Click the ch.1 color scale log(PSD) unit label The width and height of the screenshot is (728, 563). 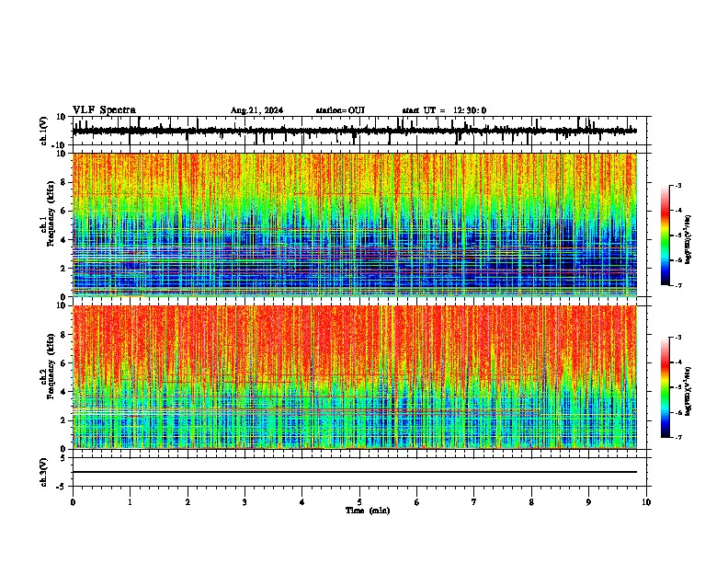(688, 240)
